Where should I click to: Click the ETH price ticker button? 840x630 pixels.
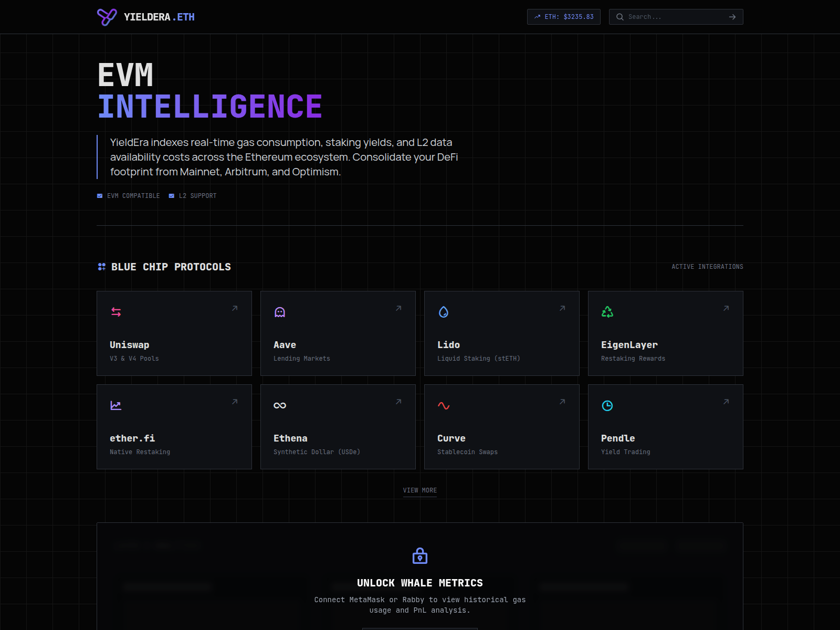click(x=564, y=17)
